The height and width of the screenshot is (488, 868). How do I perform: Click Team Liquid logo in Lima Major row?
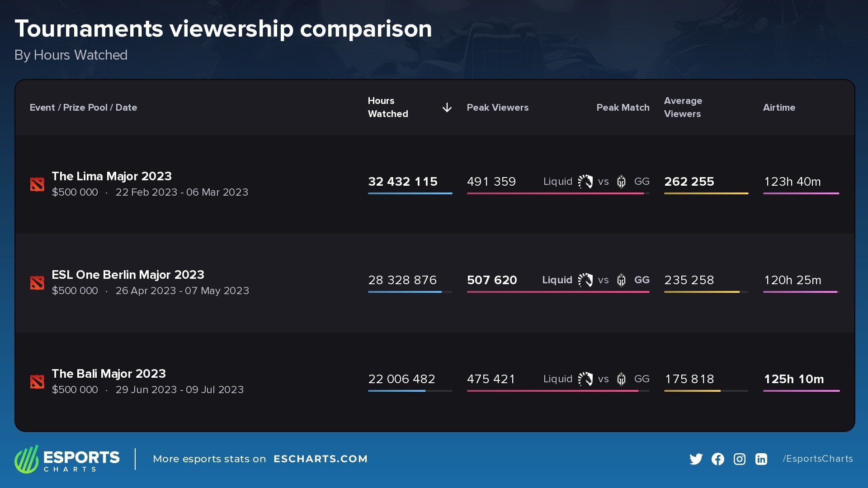coord(585,182)
